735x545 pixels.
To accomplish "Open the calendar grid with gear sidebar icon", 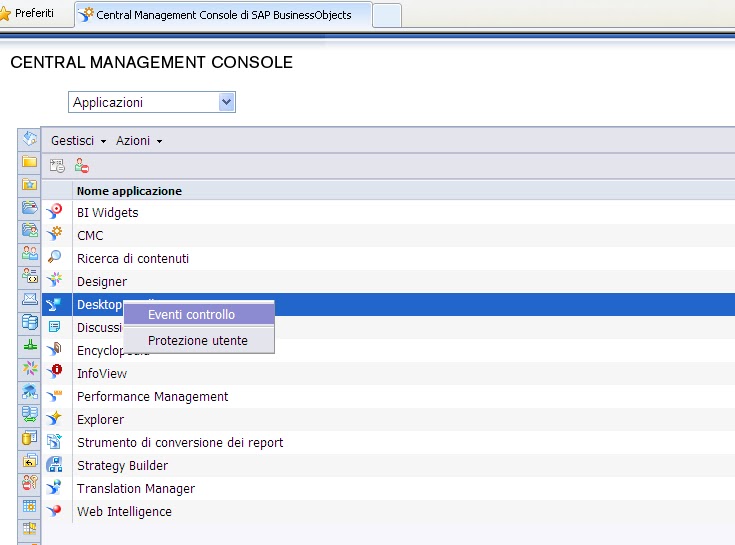I will pos(30,506).
